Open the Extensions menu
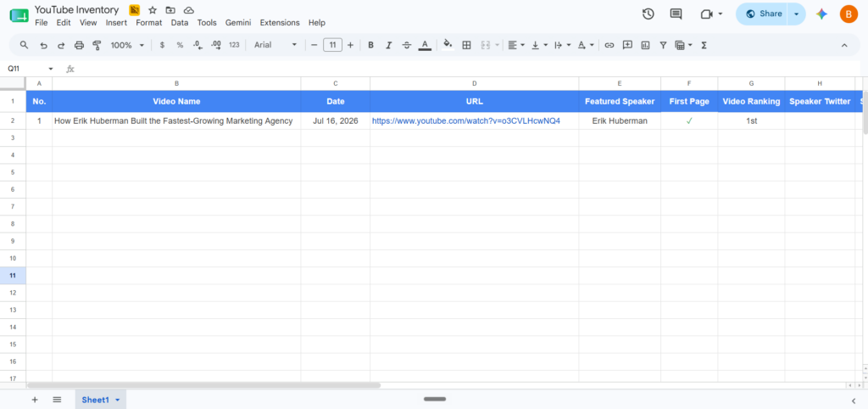The width and height of the screenshot is (868, 409). 280,23
